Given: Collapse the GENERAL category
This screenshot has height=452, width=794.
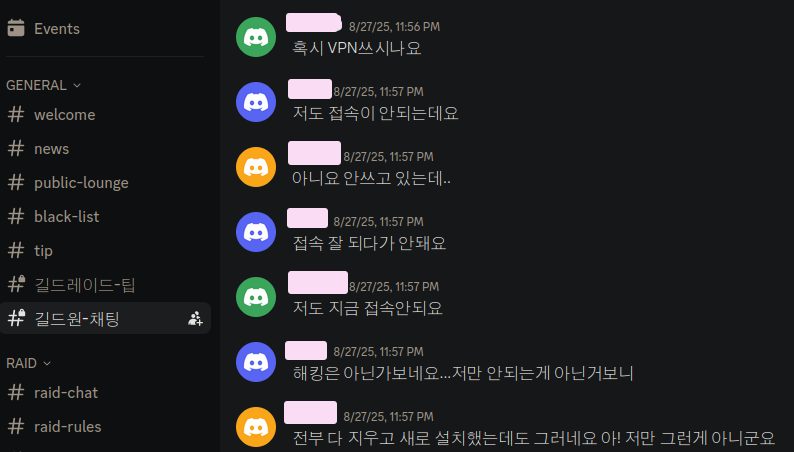Looking at the screenshot, I should click(x=44, y=85).
